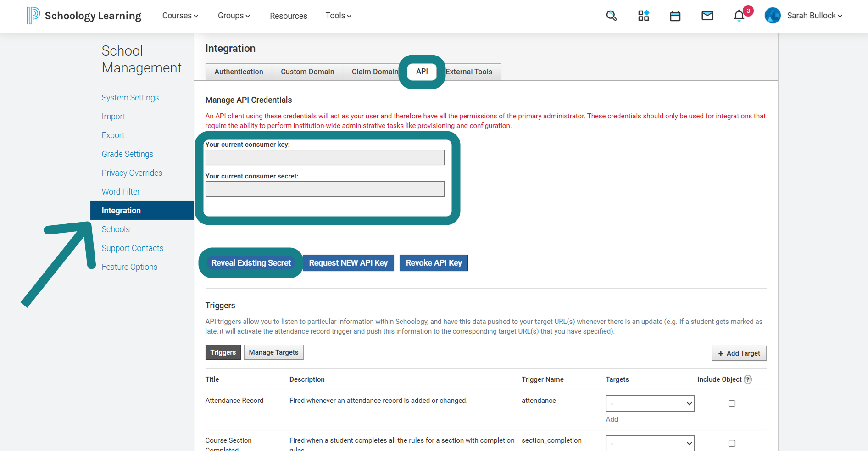Open Privacy Overrides in sidebar
The height and width of the screenshot is (451, 868).
(x=132, y=173)
